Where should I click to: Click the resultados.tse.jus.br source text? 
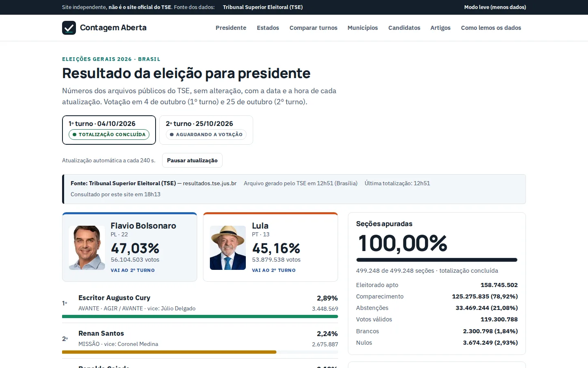point(210,183)
